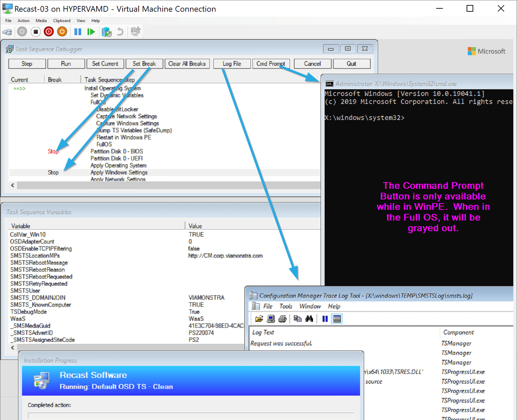Pause log scrolling in Trace Log Tool

tap(324, 318)
